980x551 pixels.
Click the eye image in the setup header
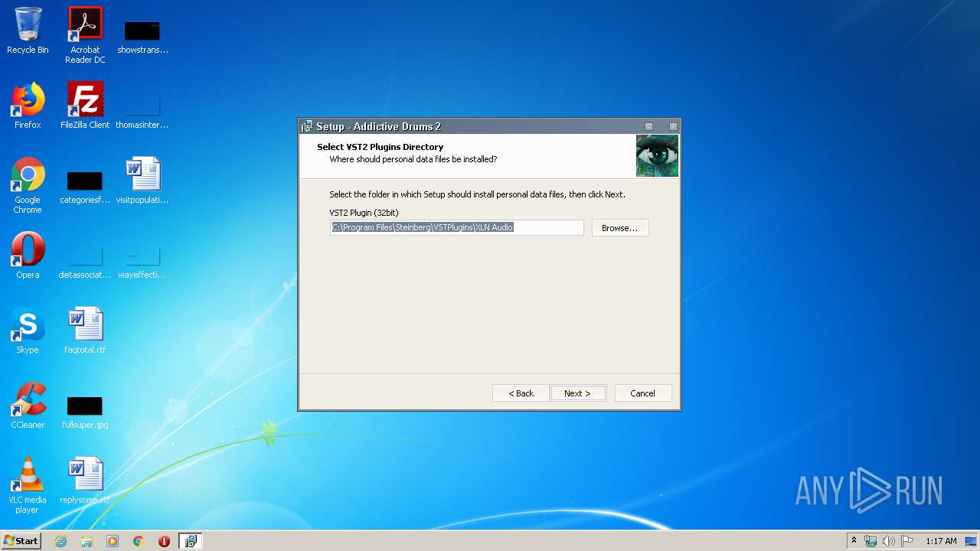pyautogui.click(x=657, y=155)
